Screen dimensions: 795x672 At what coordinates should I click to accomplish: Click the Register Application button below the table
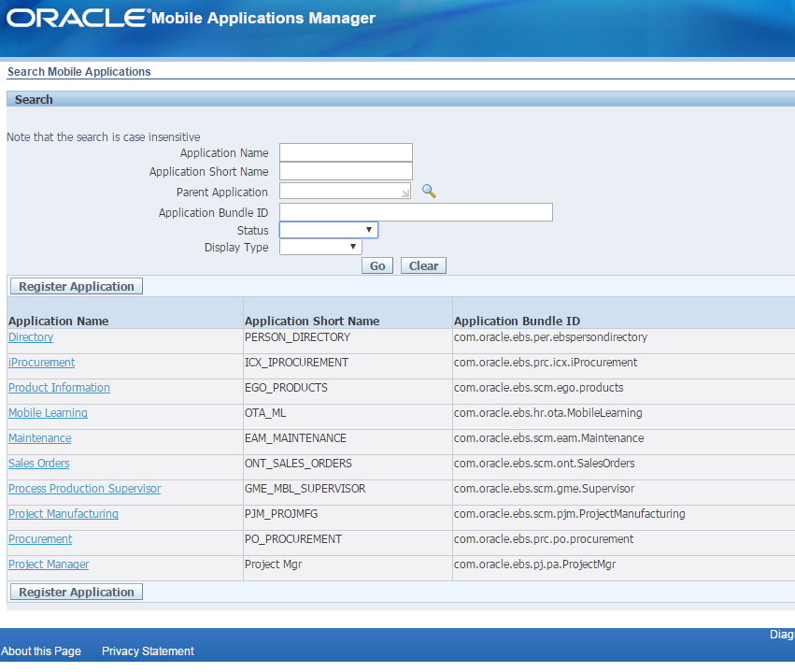point(77,592)
